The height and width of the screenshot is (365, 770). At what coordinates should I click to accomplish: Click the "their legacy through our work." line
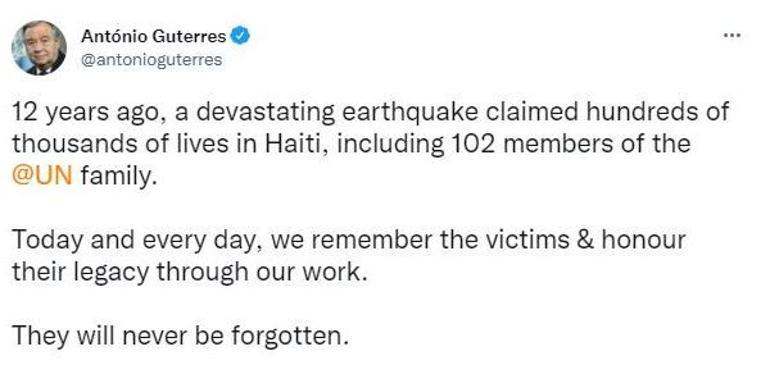(190, 273)
